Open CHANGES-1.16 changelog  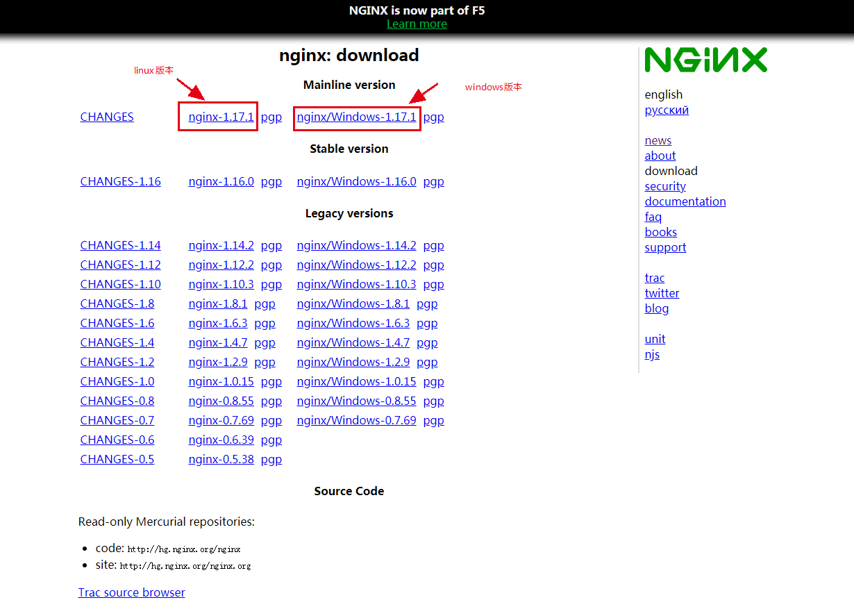pos(120,181)
